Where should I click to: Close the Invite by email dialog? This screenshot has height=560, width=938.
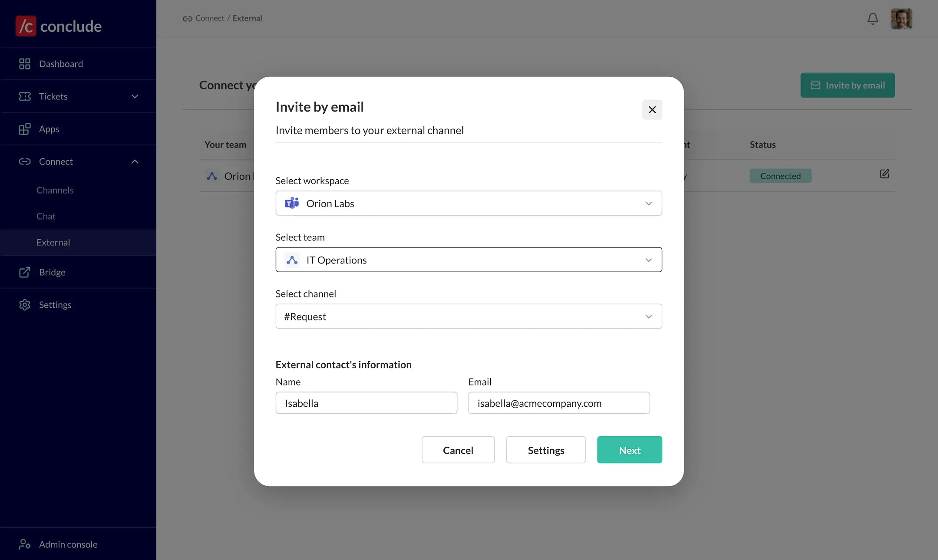coord(652,110)
